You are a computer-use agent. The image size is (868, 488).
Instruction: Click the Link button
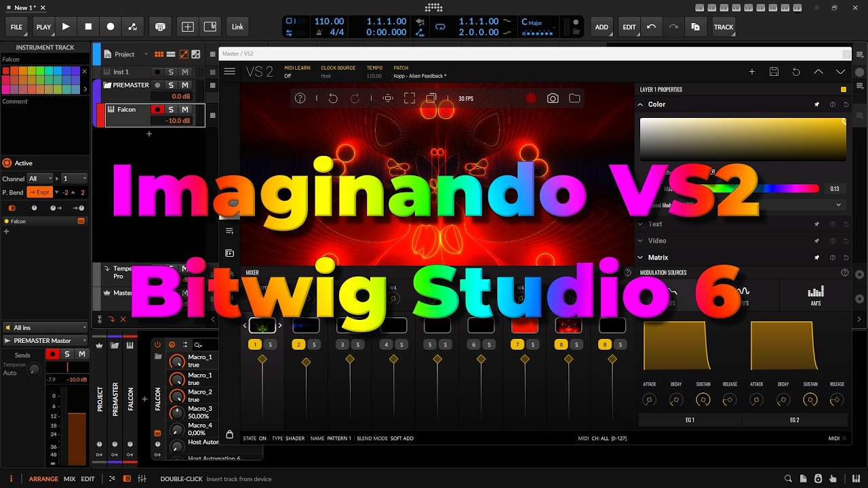[x=237, y=27]
